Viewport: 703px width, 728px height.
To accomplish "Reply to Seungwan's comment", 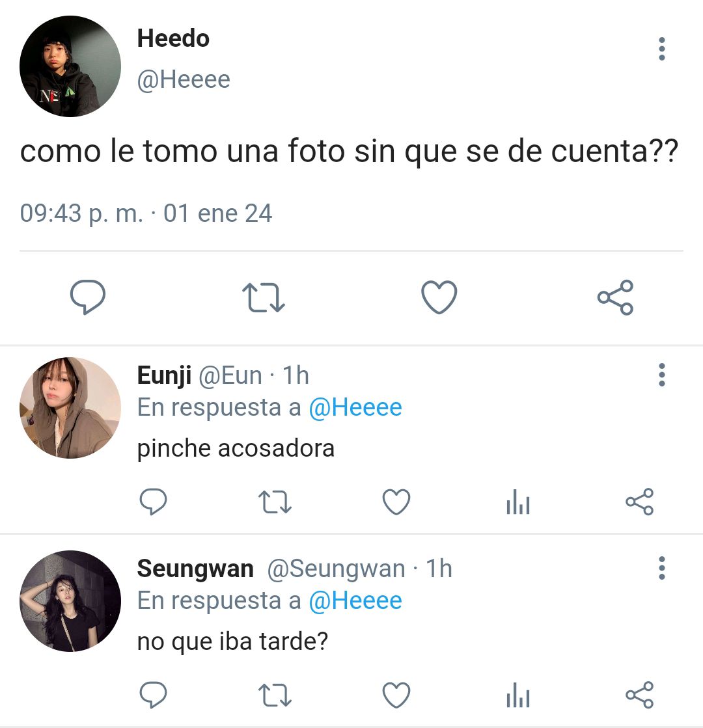I will pyautogui.click(x=154, y=695).
